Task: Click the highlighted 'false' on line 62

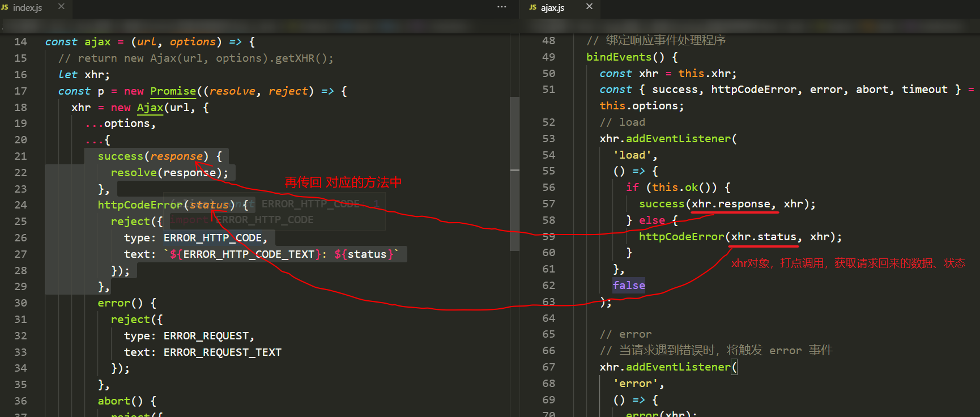Action: [629, 286]
